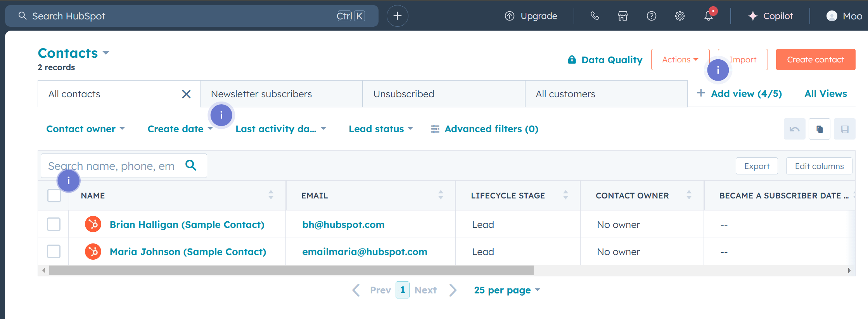Check the Maria Johnson row checkbox
The height and width of the screenshot is (319, 868).
[54, 251]
